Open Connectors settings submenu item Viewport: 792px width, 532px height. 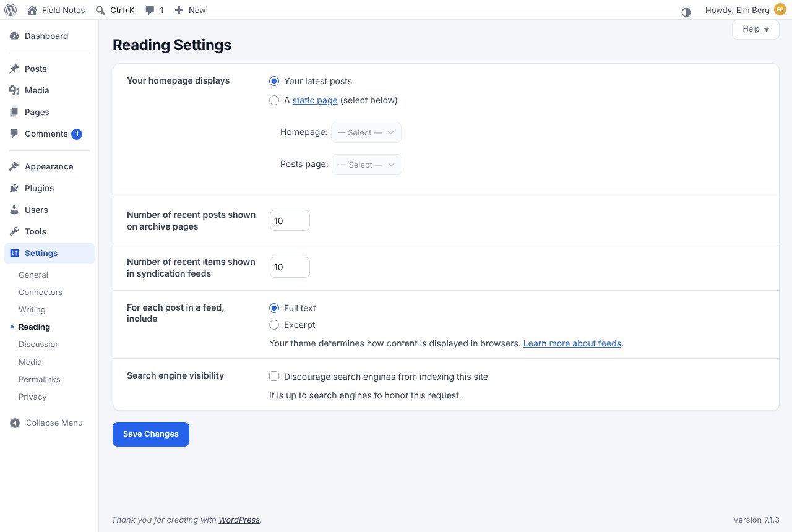(x=41, y=292)
